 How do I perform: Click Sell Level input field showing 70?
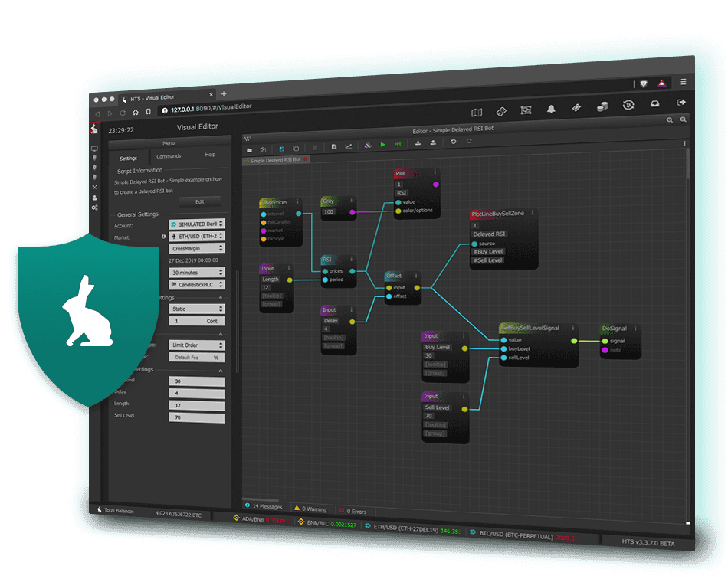pos(197,417)
